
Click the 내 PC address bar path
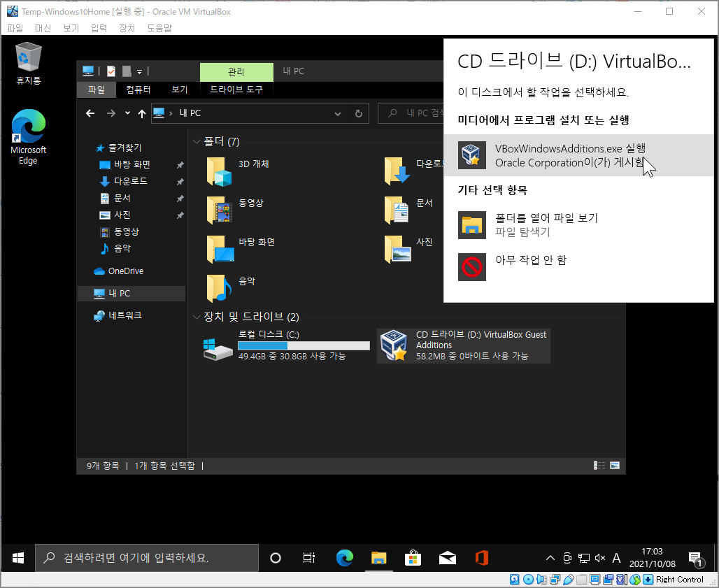[x=190, y=113]
